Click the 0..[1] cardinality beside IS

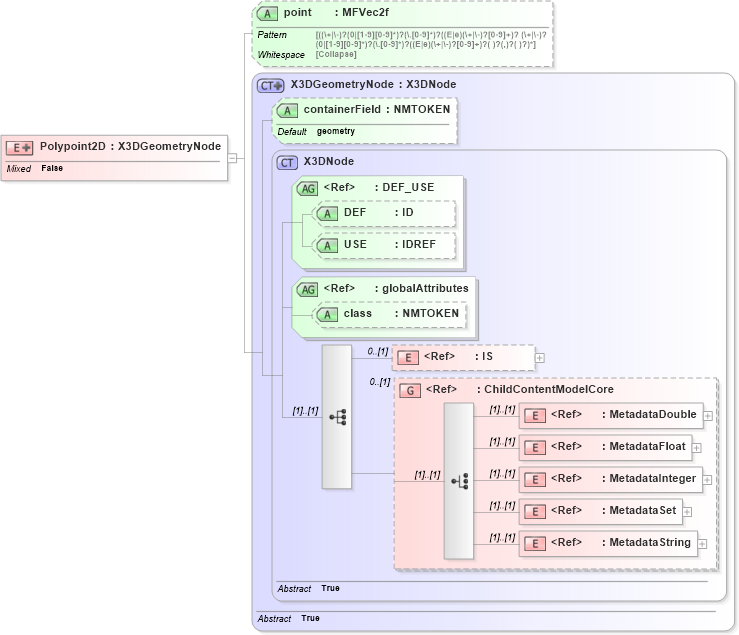tap(378, 351)
